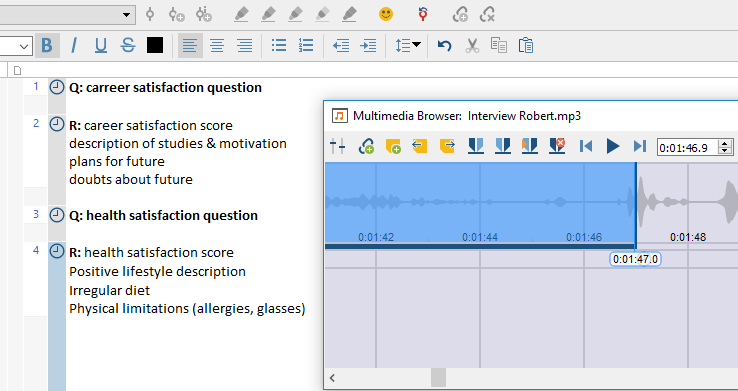
Task: Toggle Underline formatting
Action: tap(101, 46)
